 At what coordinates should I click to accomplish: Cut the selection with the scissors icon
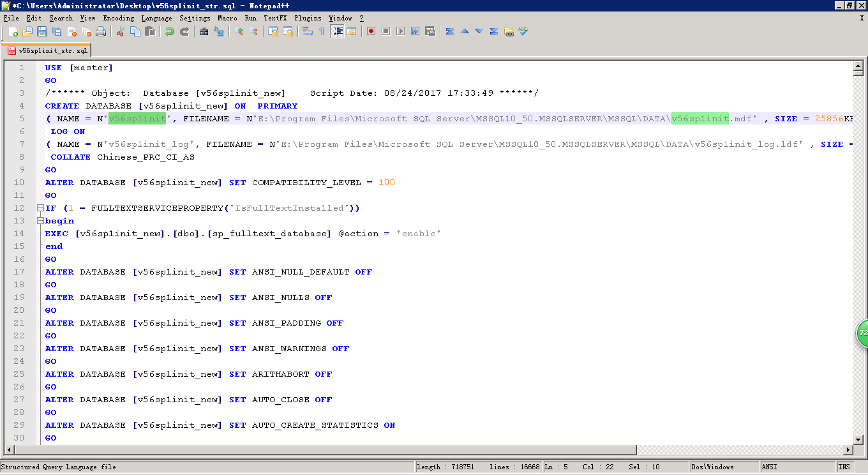[x=121, y=31]
